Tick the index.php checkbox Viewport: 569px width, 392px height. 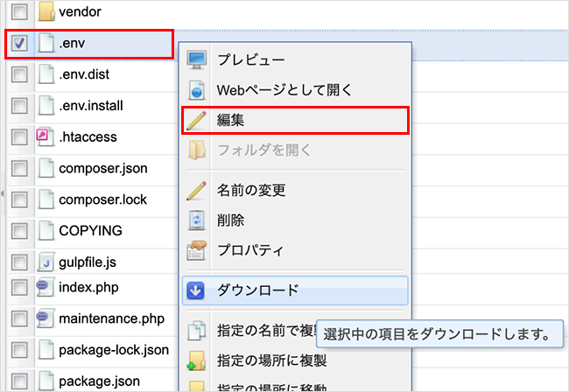coord(20,289)
